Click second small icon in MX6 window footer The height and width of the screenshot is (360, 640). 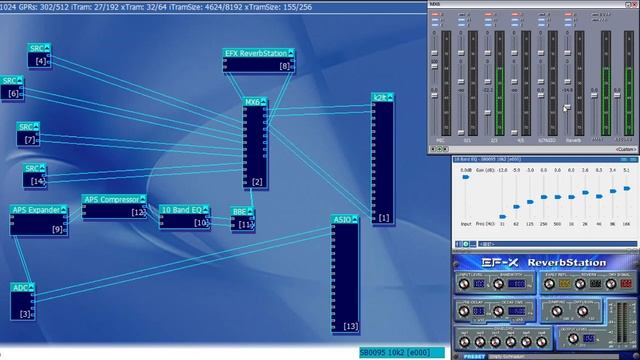click(x=440, y=149)
